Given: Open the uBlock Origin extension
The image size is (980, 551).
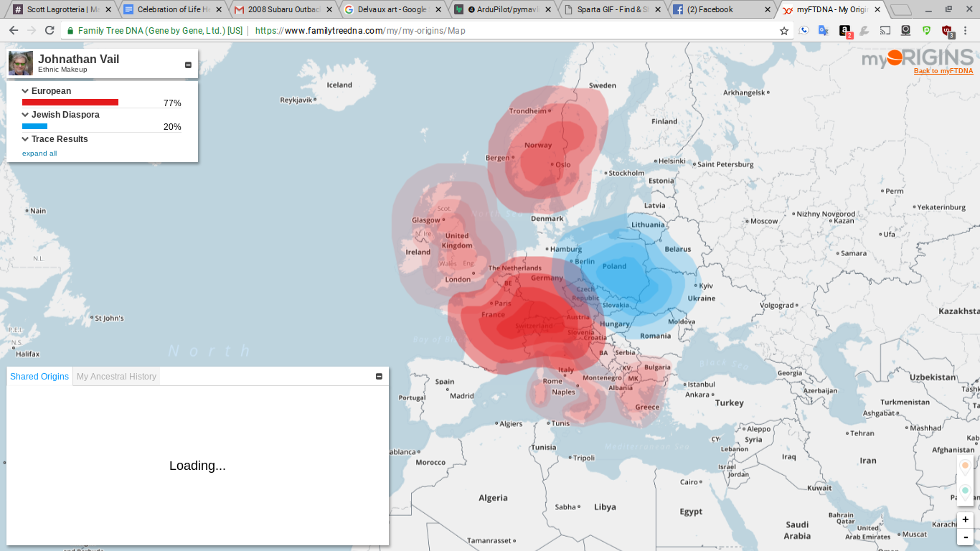Looking at the screenshot, I should pos(947,31).
